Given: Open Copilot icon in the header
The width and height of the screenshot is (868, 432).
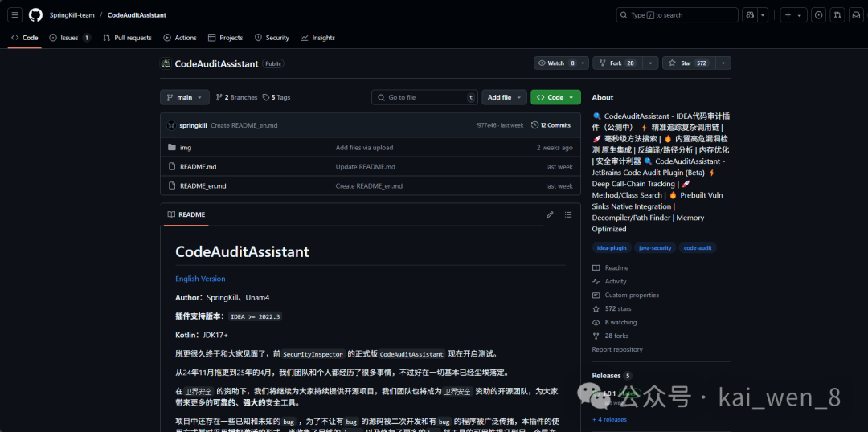Looking at the screenshot, I should coord(750,15).
